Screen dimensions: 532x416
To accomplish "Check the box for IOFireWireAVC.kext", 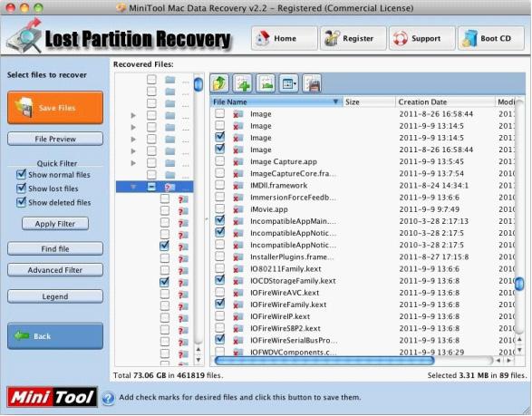I will [220, 292].
